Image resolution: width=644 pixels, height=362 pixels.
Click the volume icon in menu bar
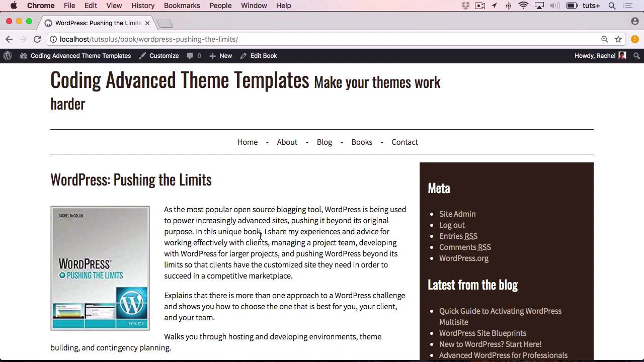(555, 6)
